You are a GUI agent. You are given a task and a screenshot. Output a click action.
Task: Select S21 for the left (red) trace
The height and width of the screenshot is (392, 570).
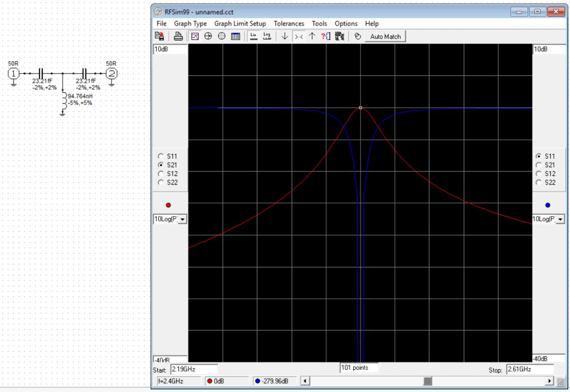[160, 165]
